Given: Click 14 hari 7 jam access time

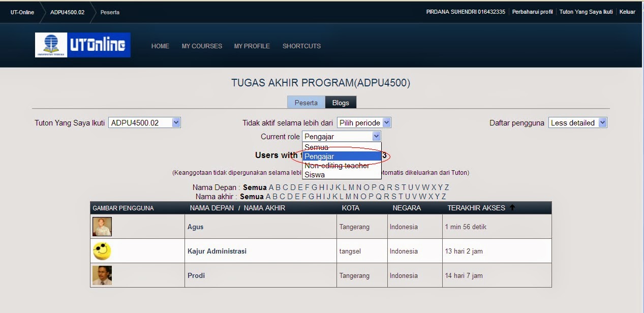Looking at the screenshot, I should click(x=464, y=275).
